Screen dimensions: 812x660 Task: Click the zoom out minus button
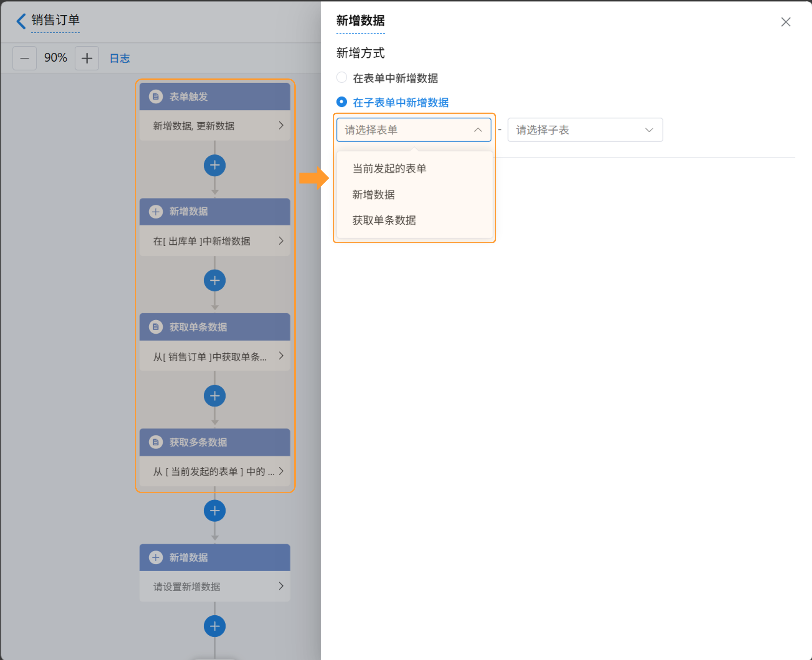(25, 58)
